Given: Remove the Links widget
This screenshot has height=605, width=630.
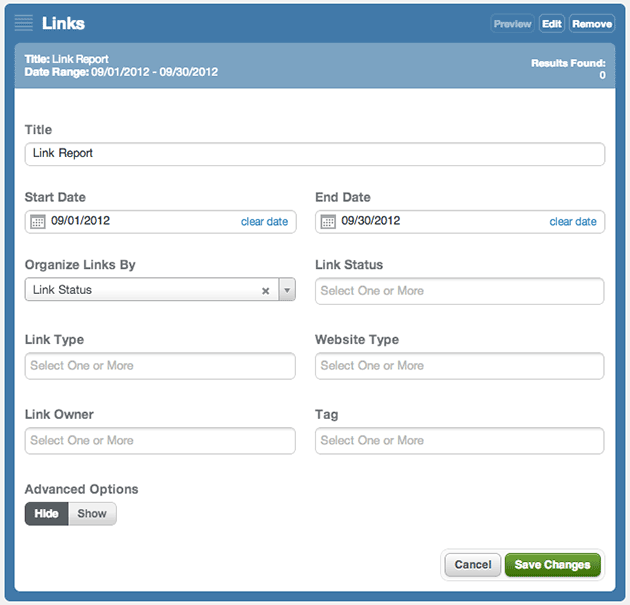Looking at the screenshot, I should coord(592,24).
